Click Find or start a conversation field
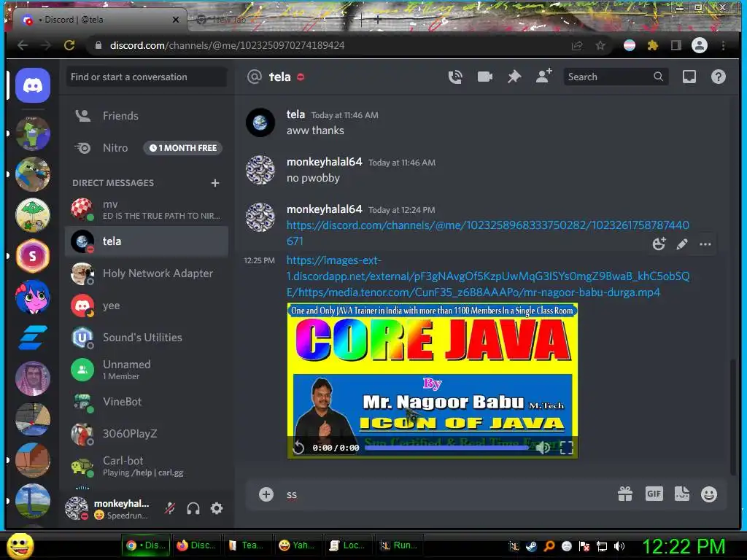747x560 pixels. [x=147, y=77]
